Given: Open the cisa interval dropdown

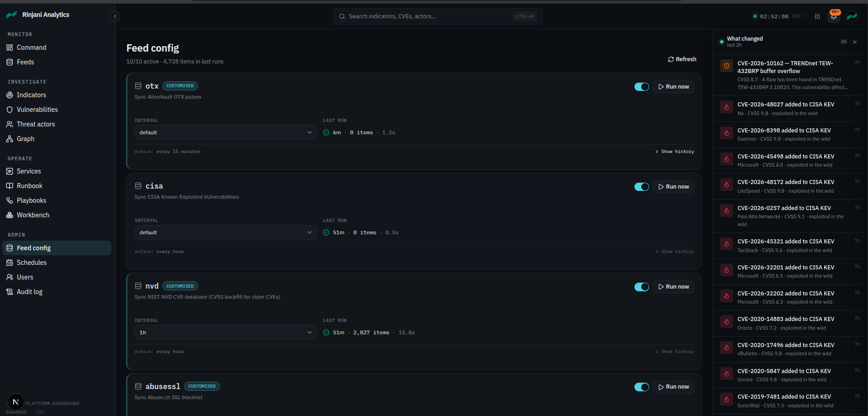Looking at the screenshot, I should pos(226,232).
